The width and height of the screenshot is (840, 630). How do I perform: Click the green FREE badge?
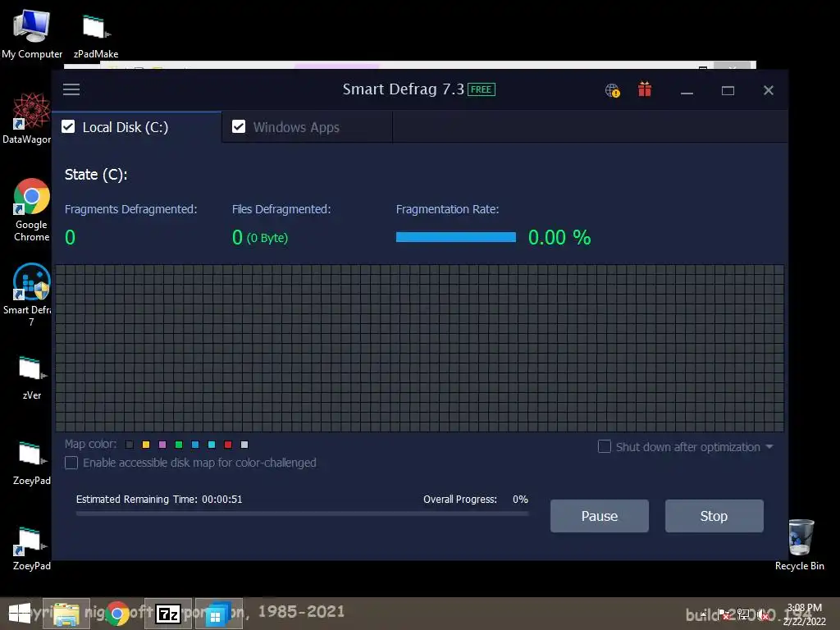pyautogui.click(x=481, y=89)
